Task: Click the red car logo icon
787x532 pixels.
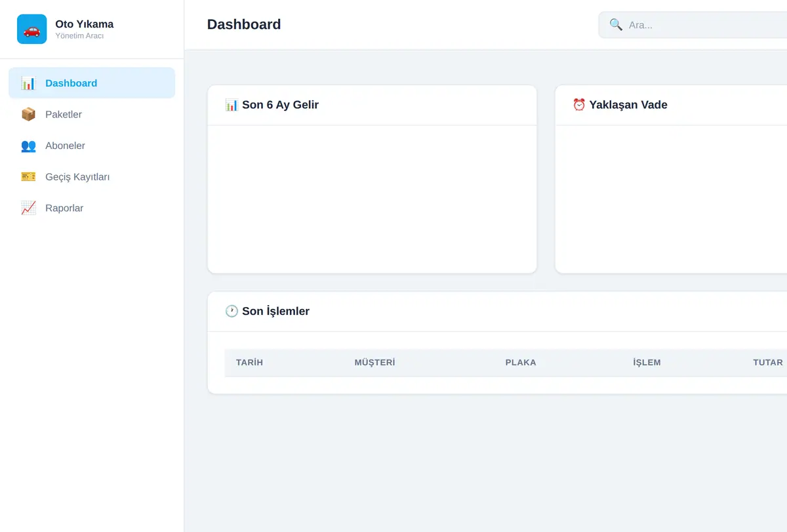Action: coord(31,30)
